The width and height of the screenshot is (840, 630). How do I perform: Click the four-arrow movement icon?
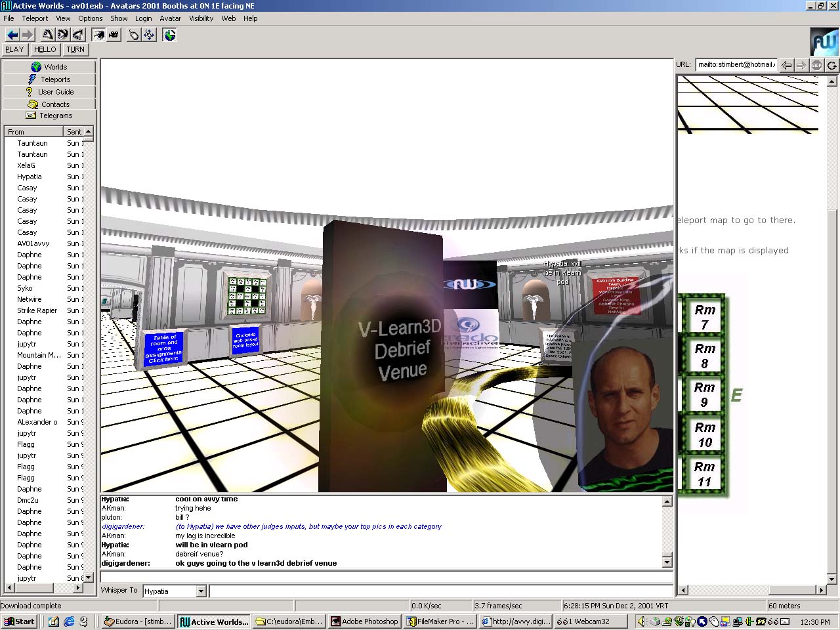(x=149, y=35)
